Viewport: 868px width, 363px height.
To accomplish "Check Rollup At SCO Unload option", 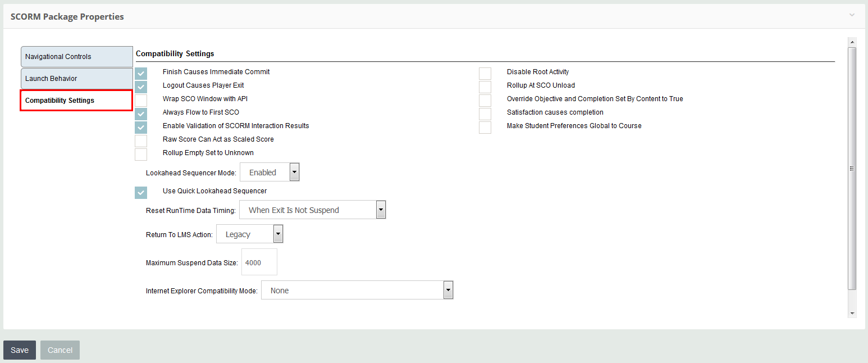I will click(x=485, y=87).
